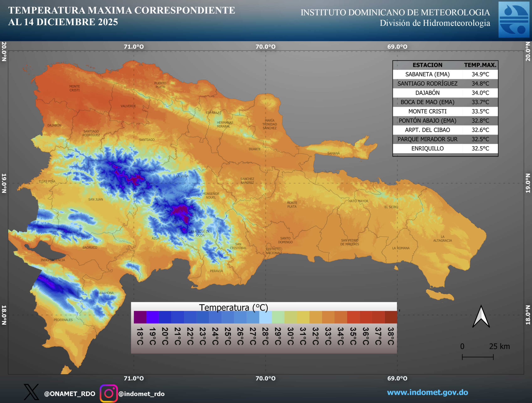Click the Instagram logo icon
Image resolution: width=532 pixels, height=403 pixels.
pyautogui.click(x=109, y=393)
